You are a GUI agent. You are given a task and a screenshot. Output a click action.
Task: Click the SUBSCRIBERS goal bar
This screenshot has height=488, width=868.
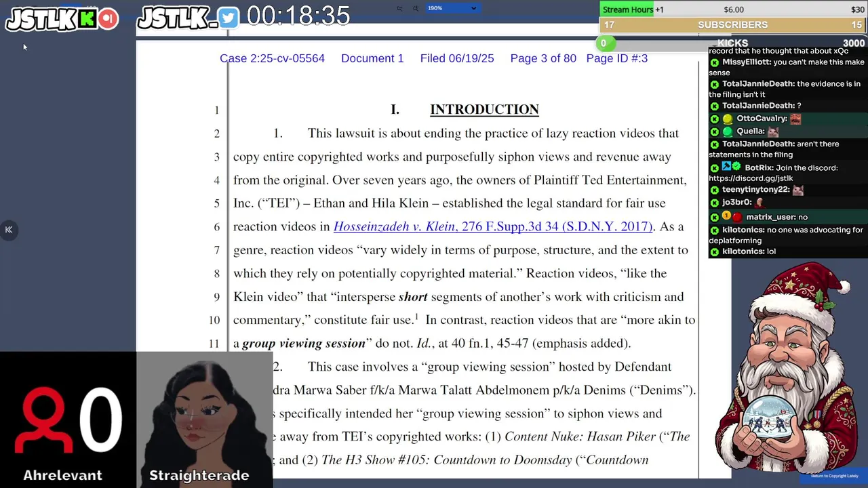[733, 25]
